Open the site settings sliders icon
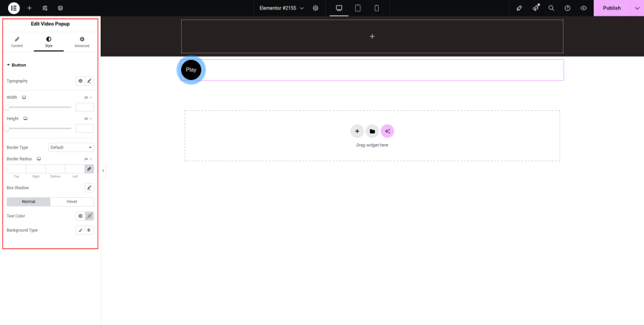This screenshot has width=644, height=325. click(45, 8)
